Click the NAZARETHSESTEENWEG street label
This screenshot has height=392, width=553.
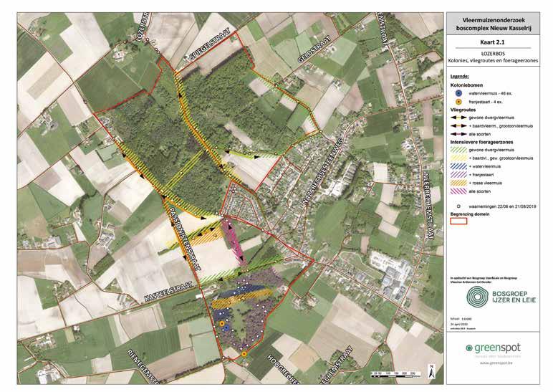pos(324,171)
